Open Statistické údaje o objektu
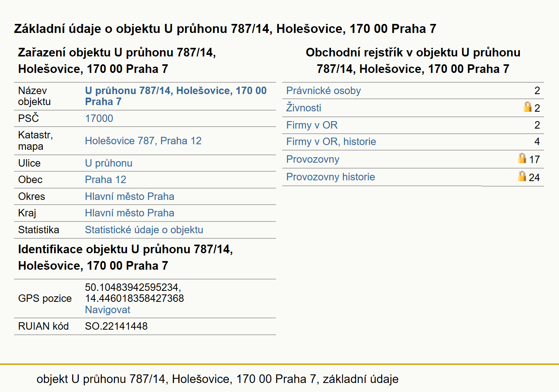 click(144, 230)
